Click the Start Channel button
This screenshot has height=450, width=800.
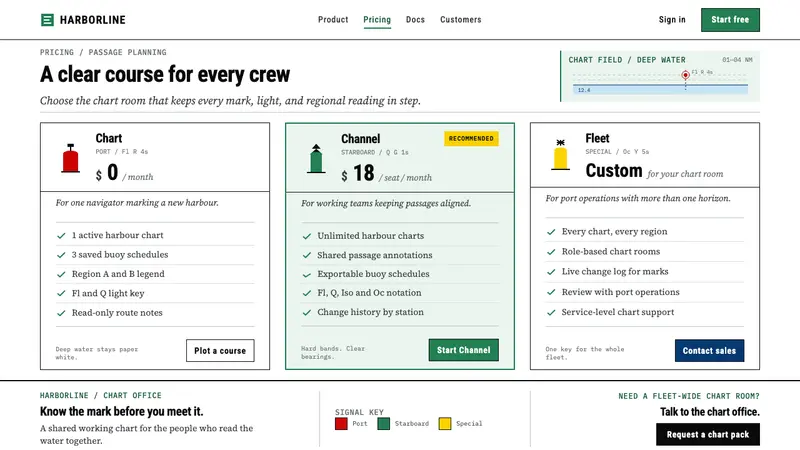tap(464, 350)
